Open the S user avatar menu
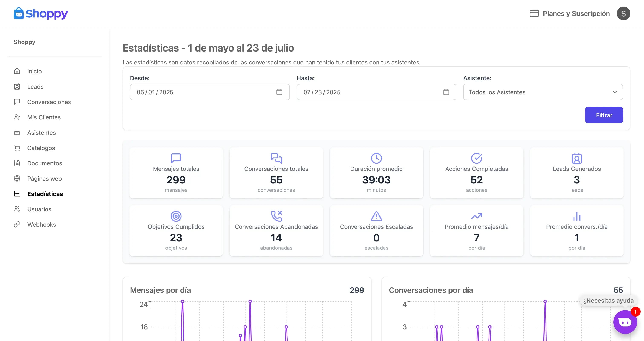 point(624,13)
